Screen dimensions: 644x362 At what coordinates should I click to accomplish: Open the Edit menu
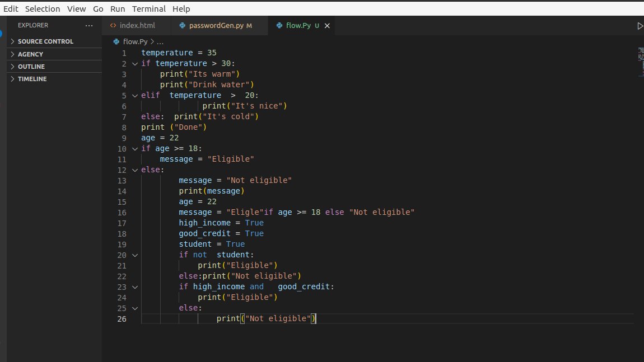[x=11, y=8]
